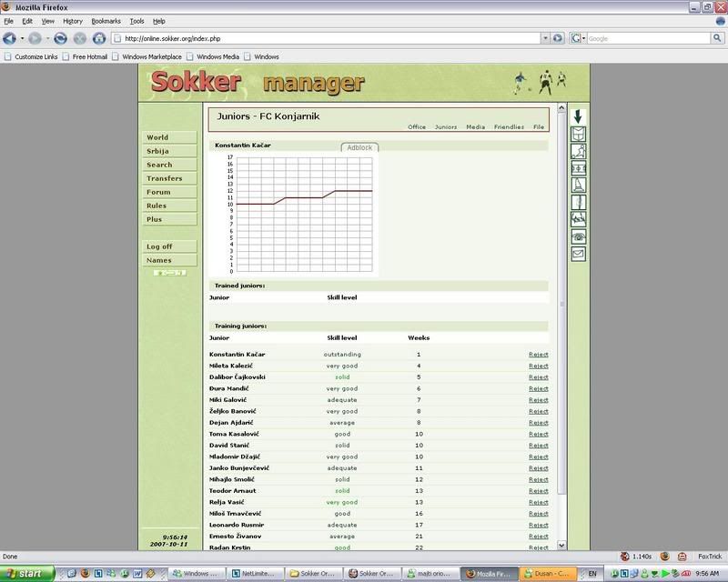Open the Rules navigation button
728x582 pixels.
coord(169,206)
